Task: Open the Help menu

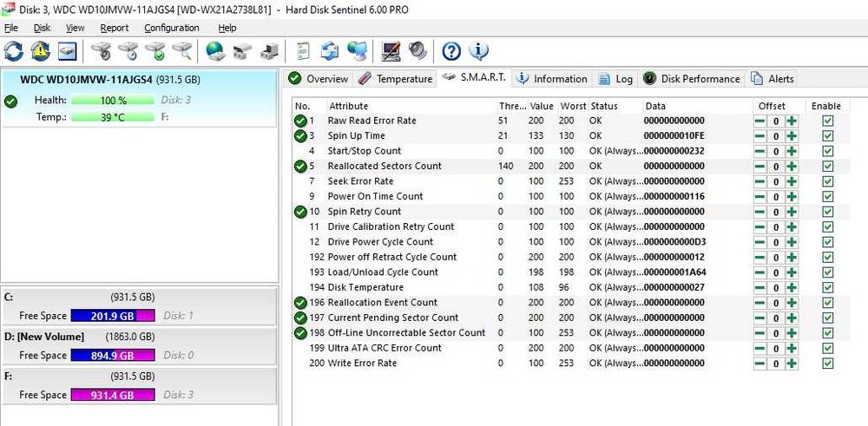Action: tap(227, 28)
